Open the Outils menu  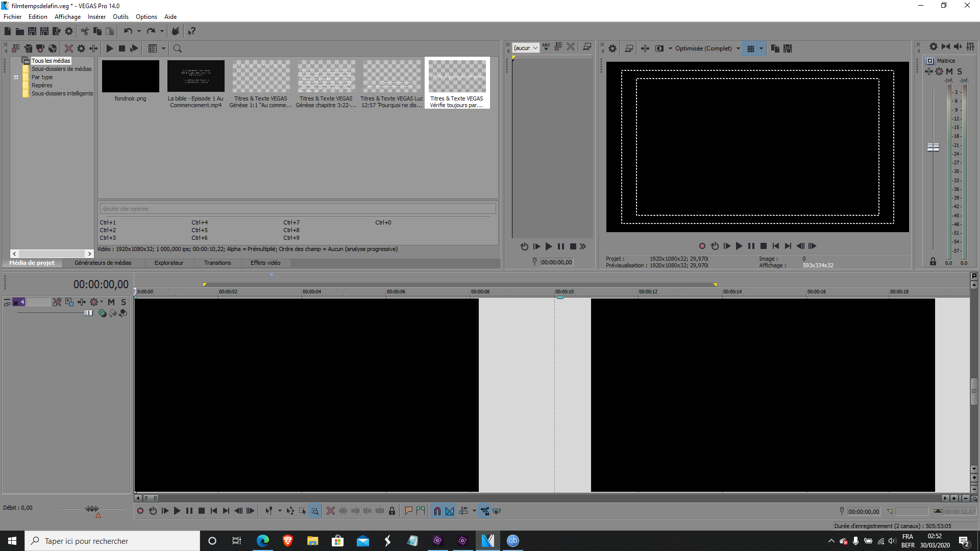pyautogui.click(x=120, y=17)
